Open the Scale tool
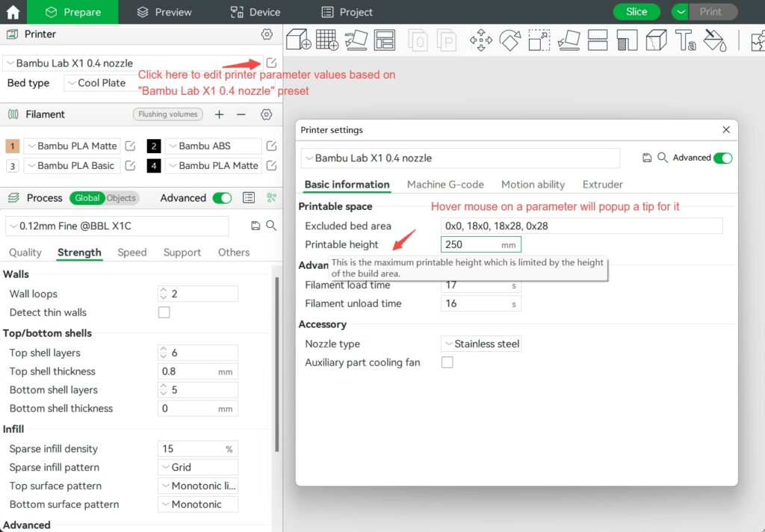 (x=539, y=43)
